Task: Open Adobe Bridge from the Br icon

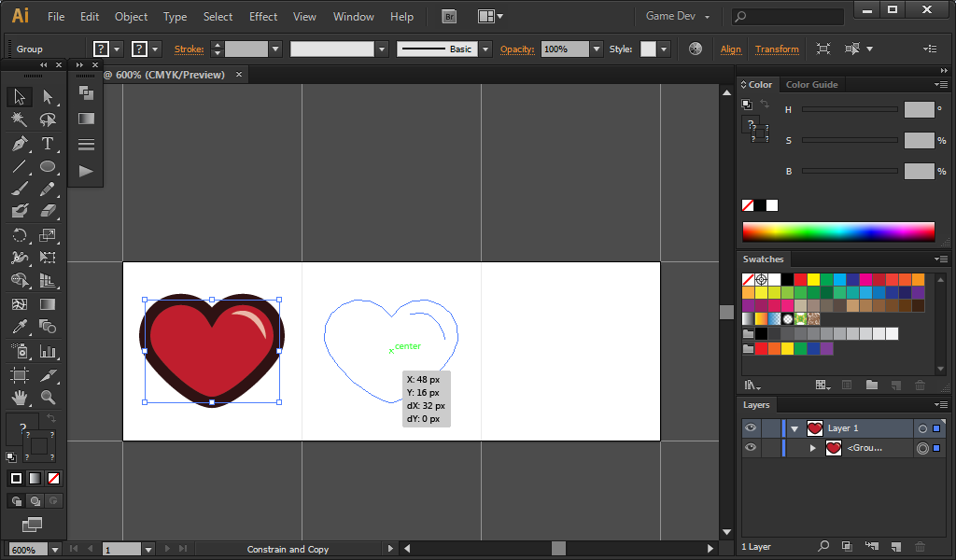Action: click(x=449, y=17)
